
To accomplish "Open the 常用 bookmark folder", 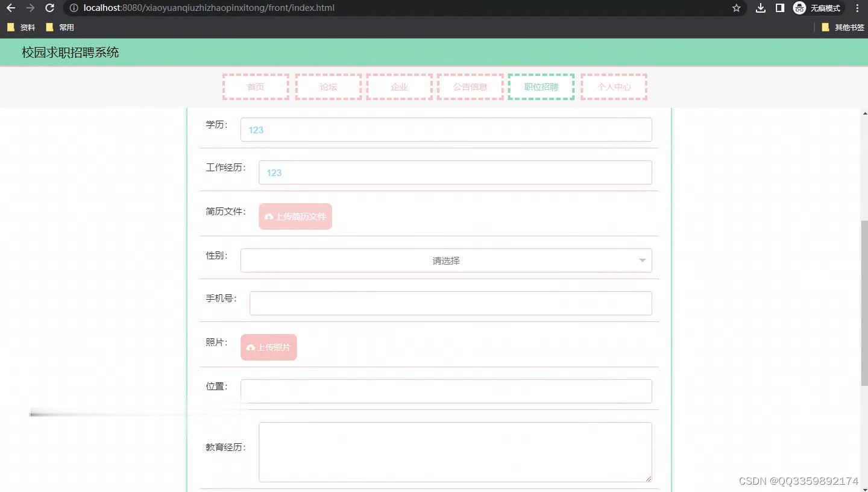I will tap(60, 27).
